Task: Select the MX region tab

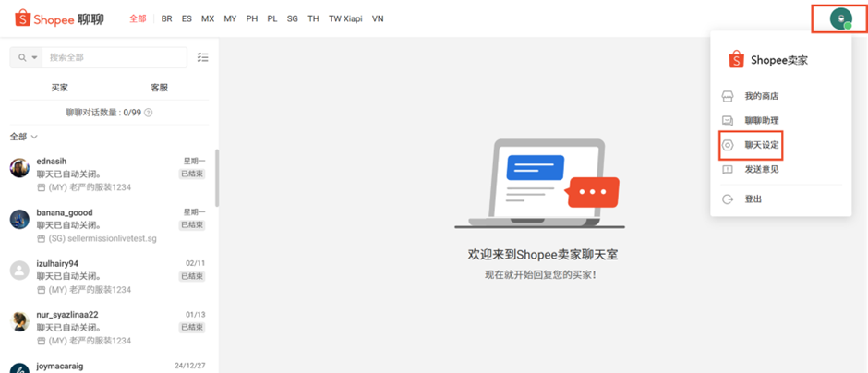Action: point(208,18)
